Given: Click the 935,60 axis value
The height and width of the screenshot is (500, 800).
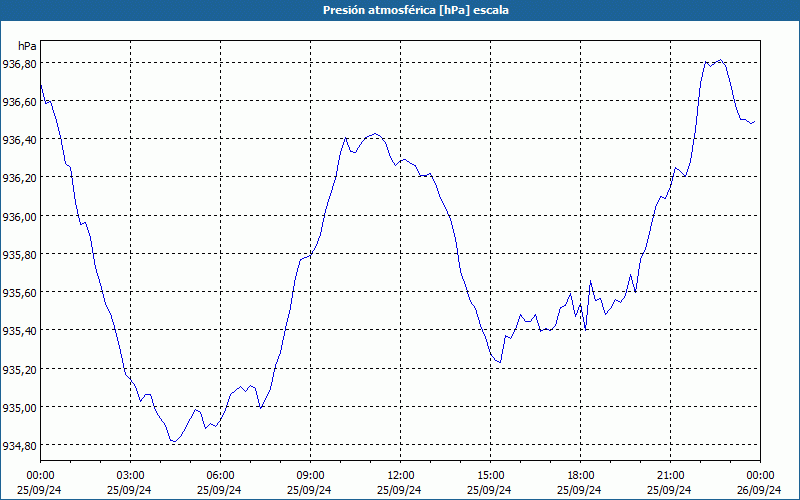Looking at the screenshot, I should 19,293.
